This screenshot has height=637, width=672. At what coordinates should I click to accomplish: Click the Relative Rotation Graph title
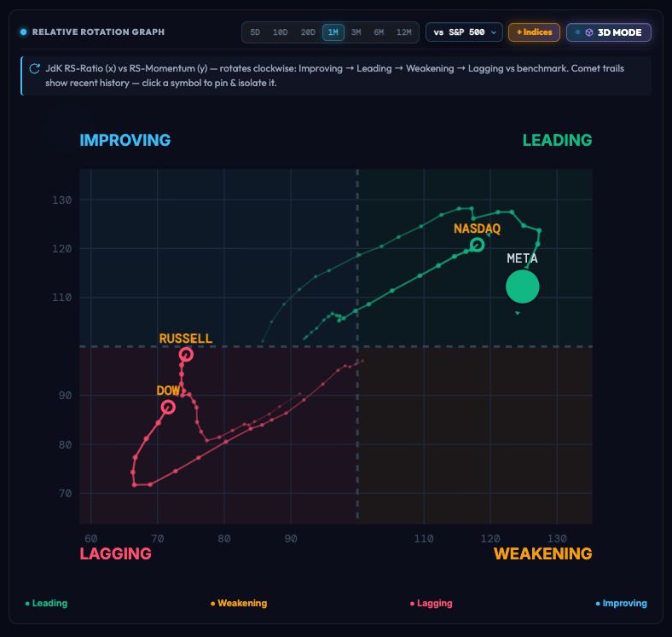tap(98, 32)
